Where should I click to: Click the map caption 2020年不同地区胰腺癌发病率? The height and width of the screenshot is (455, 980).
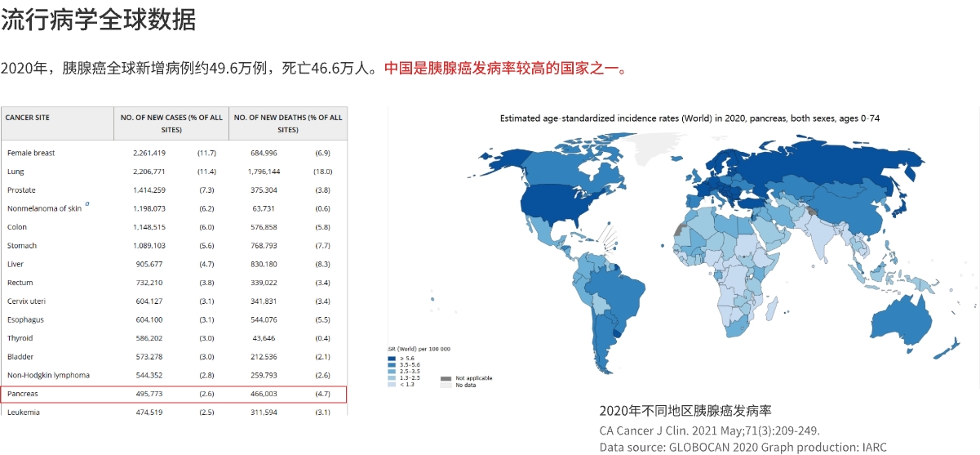pyautogui.click(x=685, y=410)
